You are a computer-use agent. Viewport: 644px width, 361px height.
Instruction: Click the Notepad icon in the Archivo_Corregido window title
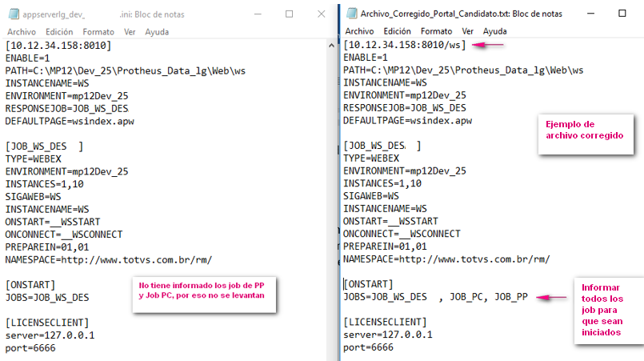(x=351, y=14)
